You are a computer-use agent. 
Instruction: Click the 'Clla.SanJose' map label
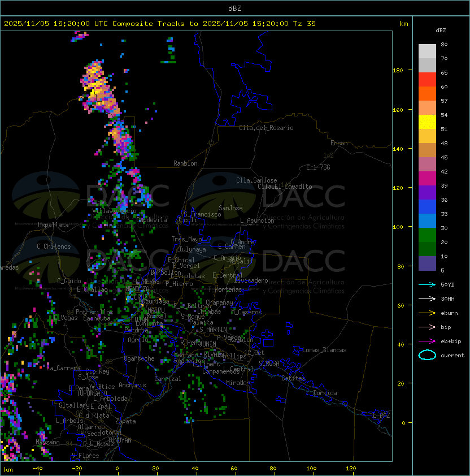tap(256, 180)
